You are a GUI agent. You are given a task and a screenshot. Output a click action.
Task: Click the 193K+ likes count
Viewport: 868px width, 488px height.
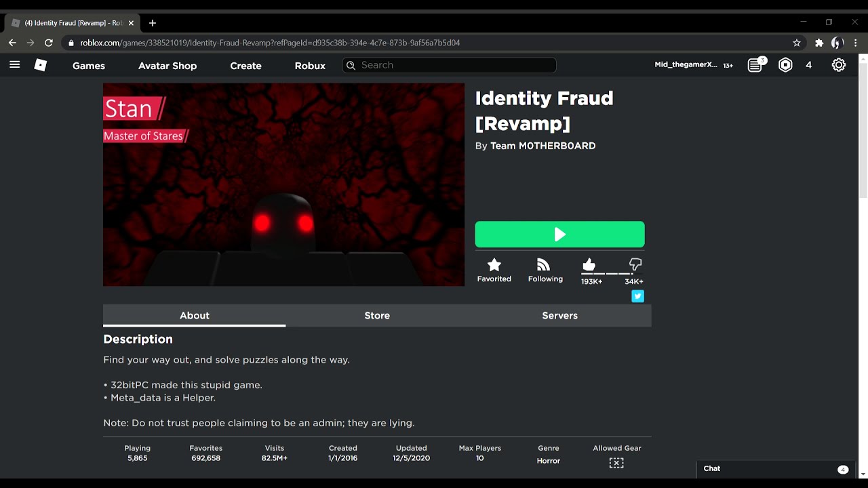[591, 281]
